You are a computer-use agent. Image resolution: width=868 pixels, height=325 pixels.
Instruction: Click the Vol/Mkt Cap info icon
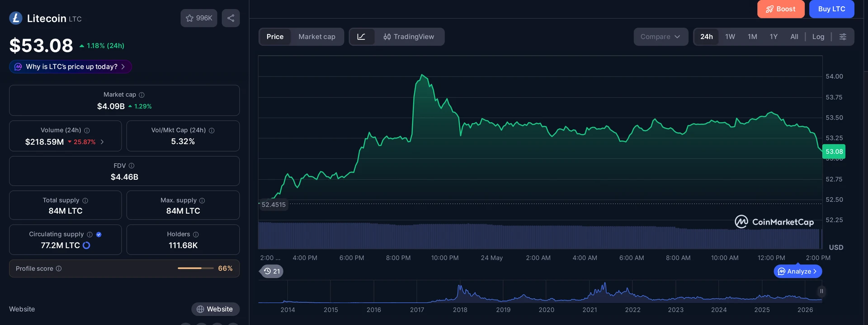click(x=212, y=130)
